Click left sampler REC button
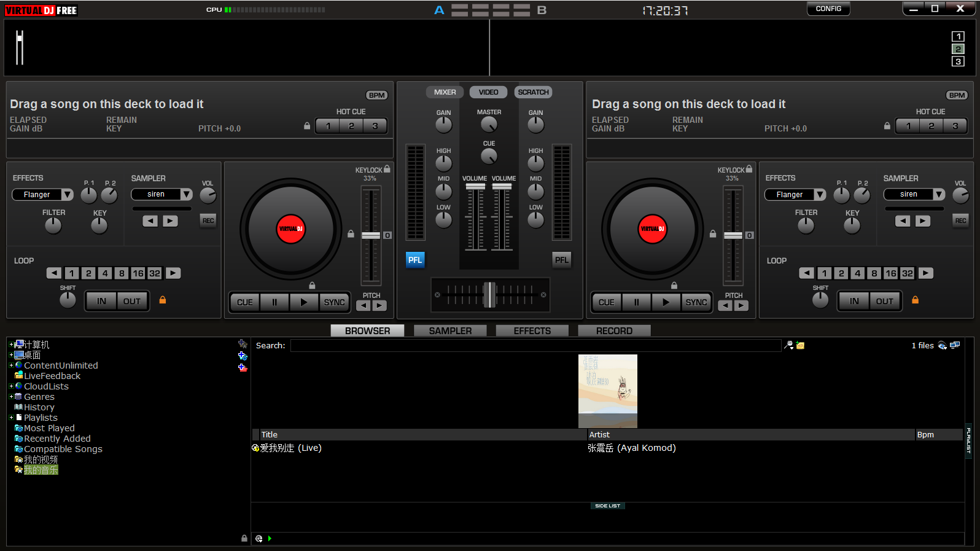This screenshot has width=980, height=551. coord(208,221)
